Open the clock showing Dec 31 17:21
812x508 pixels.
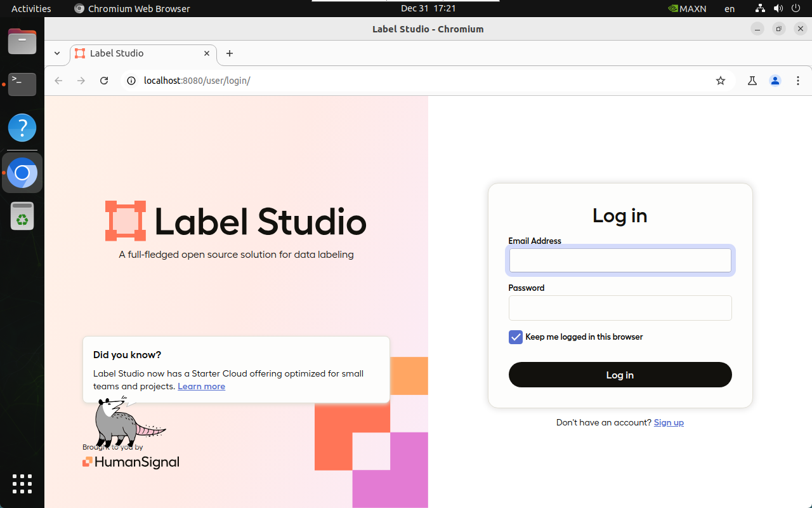coord(428,9)
